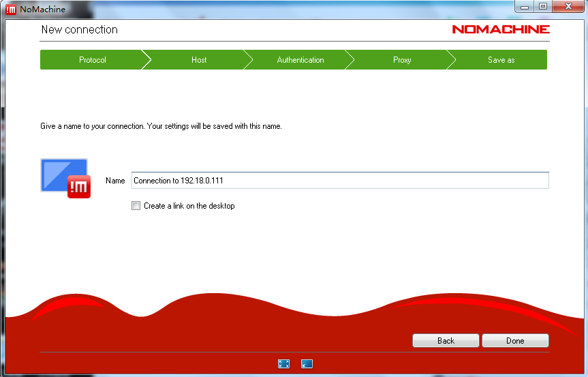Close the NoMachine window

tap(568, 6)
